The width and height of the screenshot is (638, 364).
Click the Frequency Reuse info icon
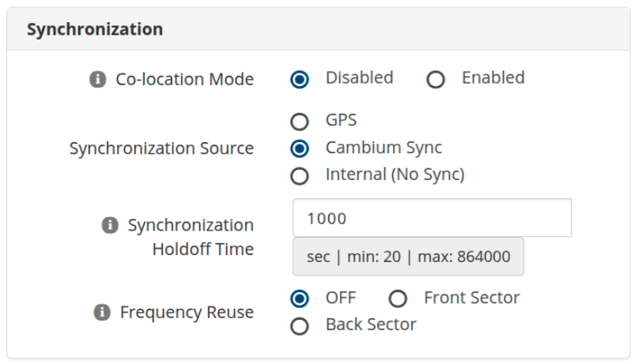point(102,313)
